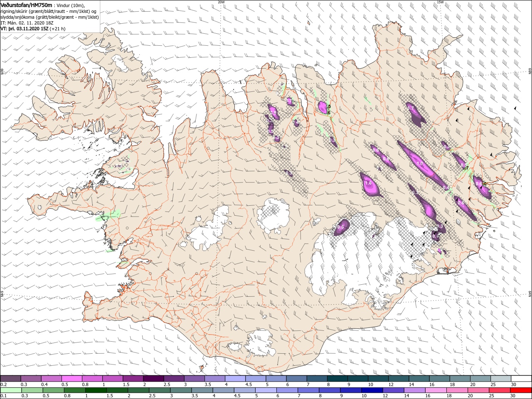The height and width of the screenshot is (399, 532).
Task: Click the 'VT: þri. 03.11.2020 15Z' valid time line
Action: (x=33, y=29)
